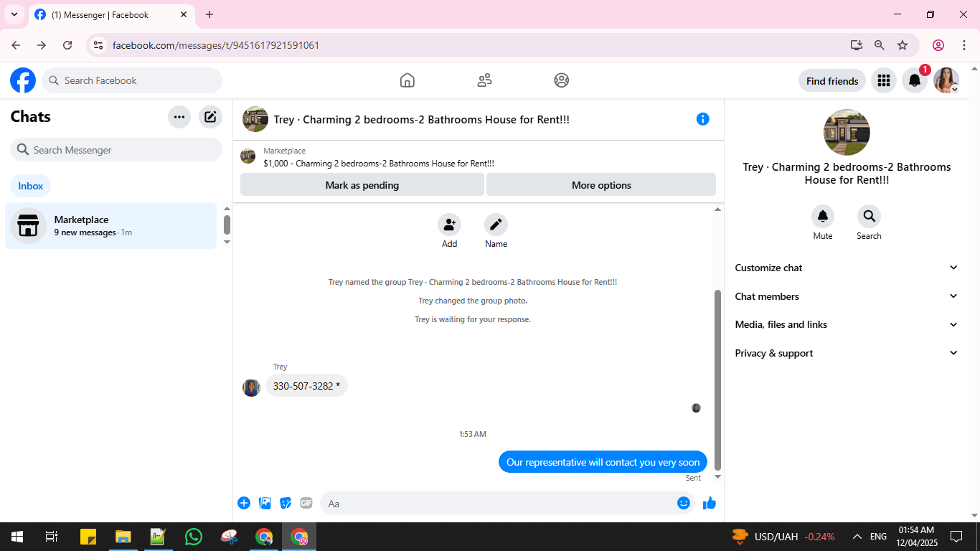The image size is (980, 551).
Task: Open Chats options three-dot menu
Action: click(179, 117)
